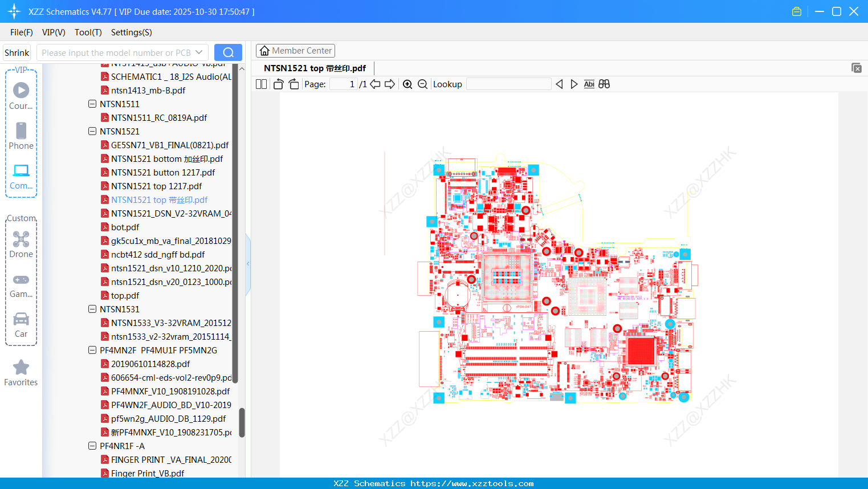Open top.pdf in the file tree
Image resolution: width=868 pixels, height=489 pixels.
coord(125,296)
